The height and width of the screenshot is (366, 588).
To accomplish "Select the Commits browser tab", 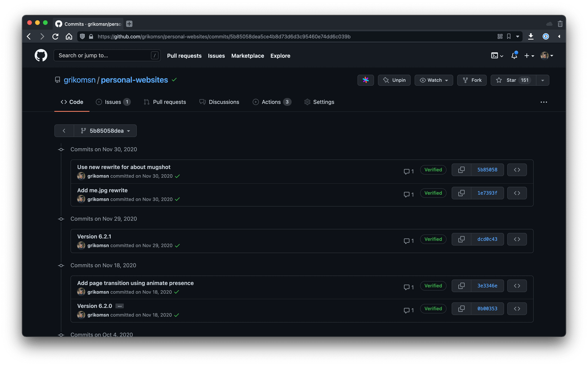I will pos(88,24).
